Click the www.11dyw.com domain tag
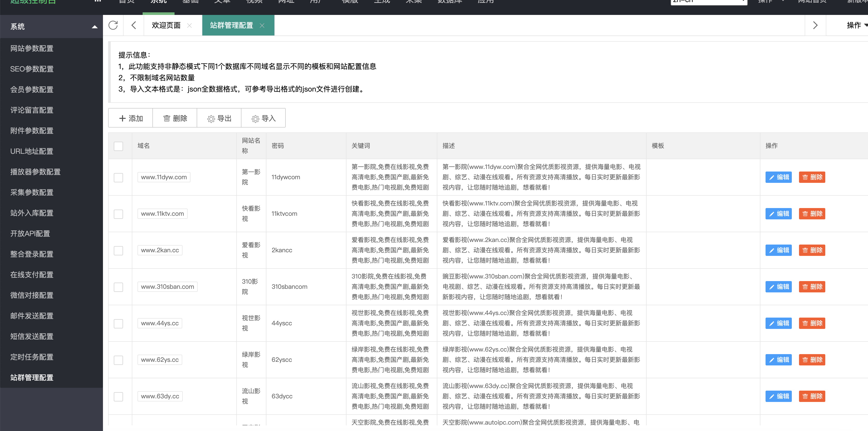868x431 pixels. coord(164,177)
